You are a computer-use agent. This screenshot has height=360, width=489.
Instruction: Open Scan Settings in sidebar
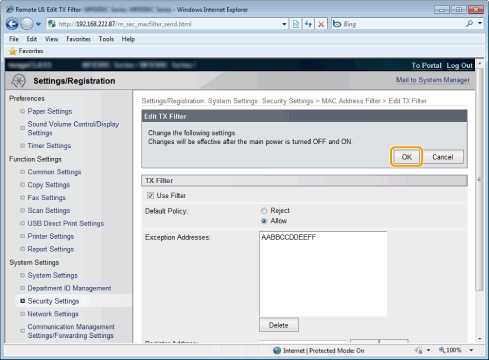tap(49, 211)
